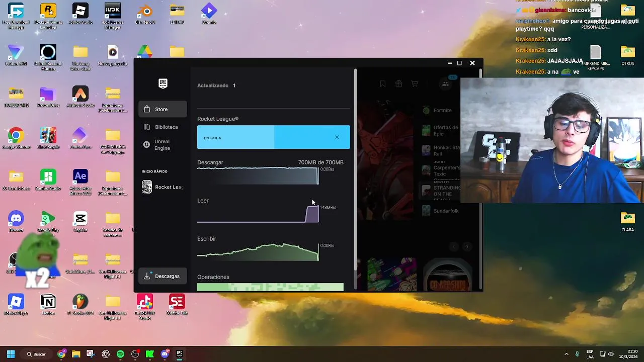Open Biblioteca in the Epic sidebar
Viewport: 644px width, 362px height.
click(163, 127)
